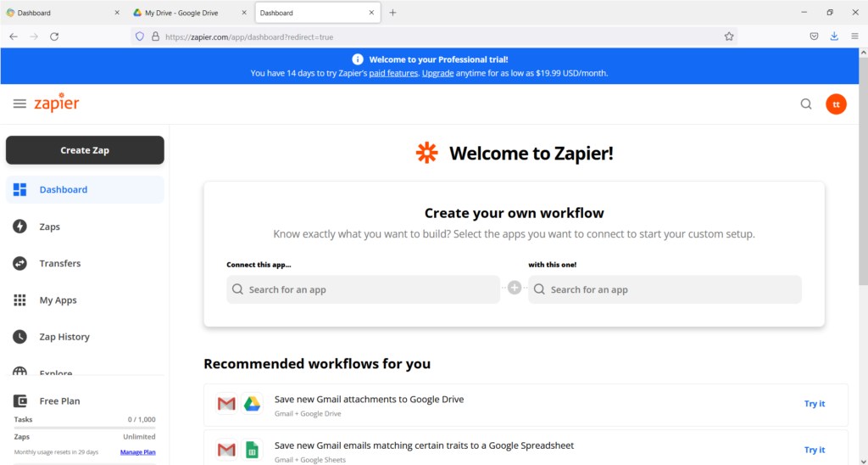Click the search magnifier icon in the header
This screenshot has height=465, width=868.
click(806, 104)
